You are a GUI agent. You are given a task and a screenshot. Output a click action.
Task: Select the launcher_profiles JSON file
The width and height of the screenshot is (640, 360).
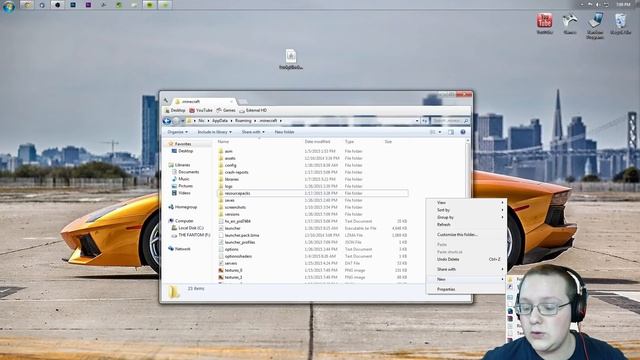tap(240, 242)
